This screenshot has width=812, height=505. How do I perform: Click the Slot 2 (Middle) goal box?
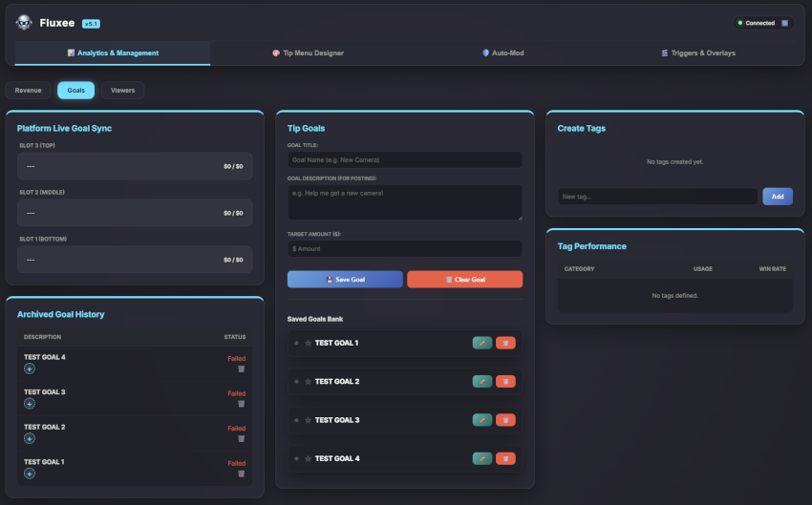click(x=135, y=213)
